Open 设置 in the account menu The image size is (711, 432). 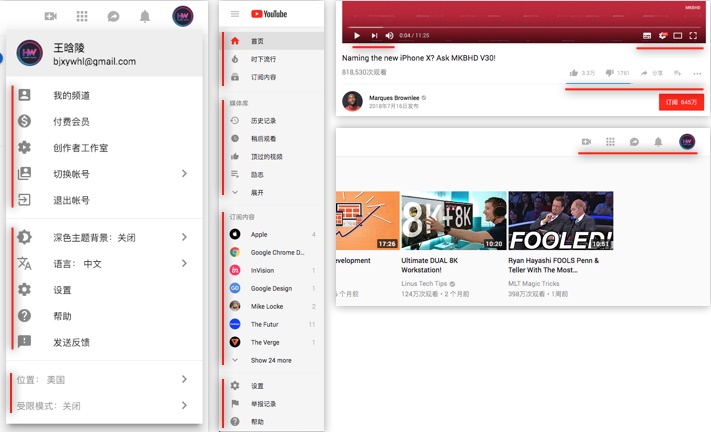tap(104, 290)
